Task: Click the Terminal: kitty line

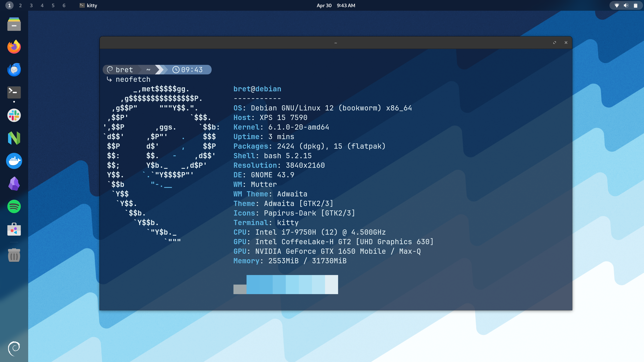Action: pyautogui.click(x=266, y=223)
